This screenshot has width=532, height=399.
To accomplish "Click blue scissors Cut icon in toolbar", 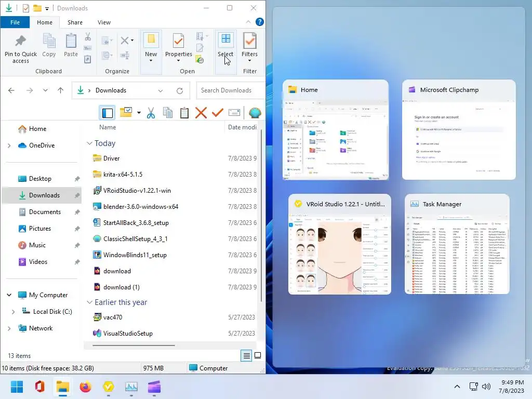I will [151, 113].
